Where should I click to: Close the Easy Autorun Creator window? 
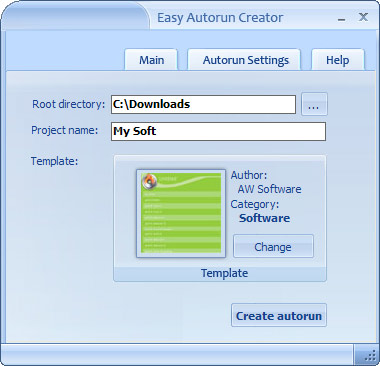point(363,17)
